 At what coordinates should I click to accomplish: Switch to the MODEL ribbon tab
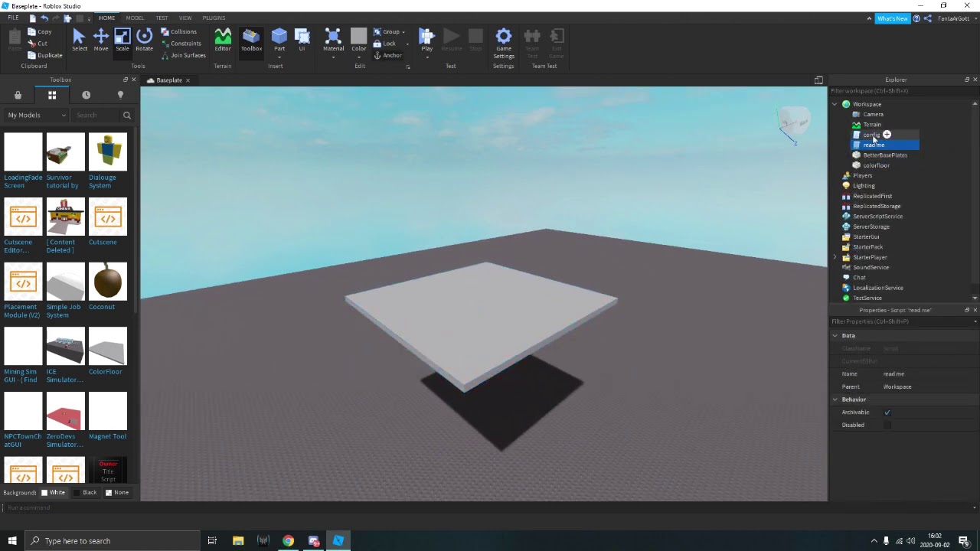135,18
